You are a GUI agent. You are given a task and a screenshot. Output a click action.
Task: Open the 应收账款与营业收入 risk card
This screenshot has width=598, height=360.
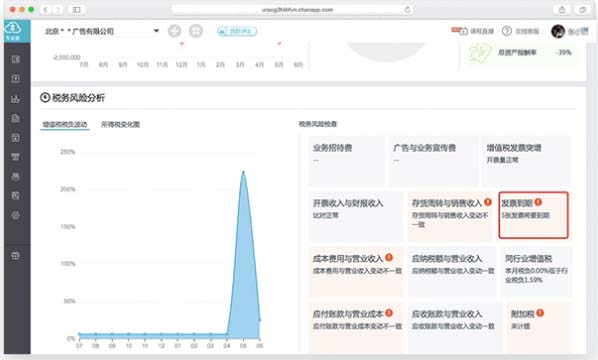[x=455, y=327]
